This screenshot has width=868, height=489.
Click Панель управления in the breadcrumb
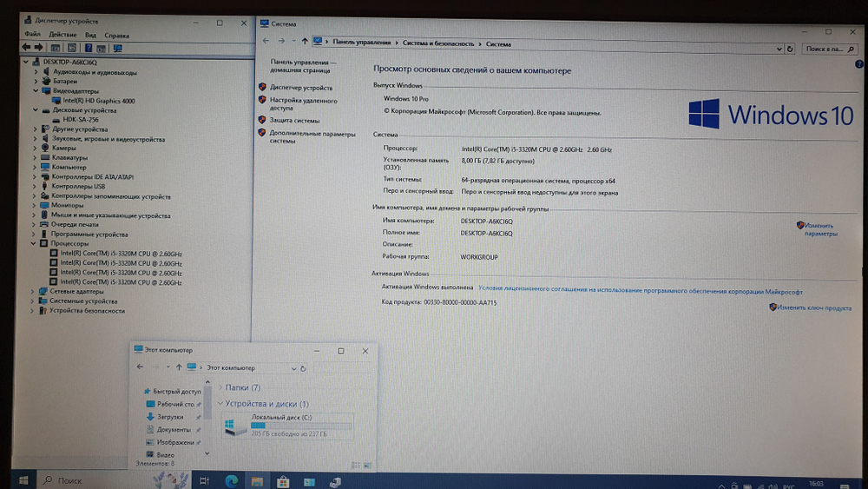pos(361,43)
